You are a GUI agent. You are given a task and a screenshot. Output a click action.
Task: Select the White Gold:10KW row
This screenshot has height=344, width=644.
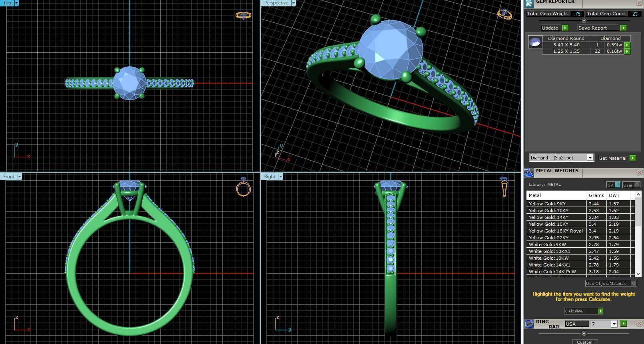[x=580, y=258]
